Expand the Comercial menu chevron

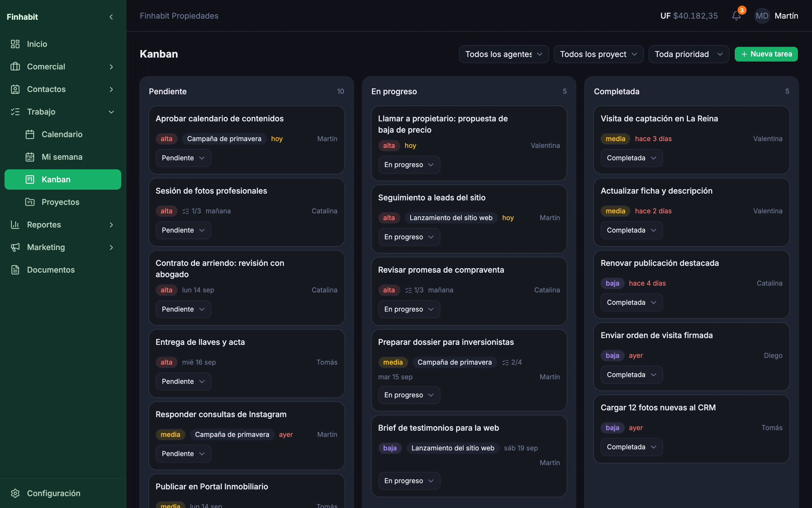[111, 67]
